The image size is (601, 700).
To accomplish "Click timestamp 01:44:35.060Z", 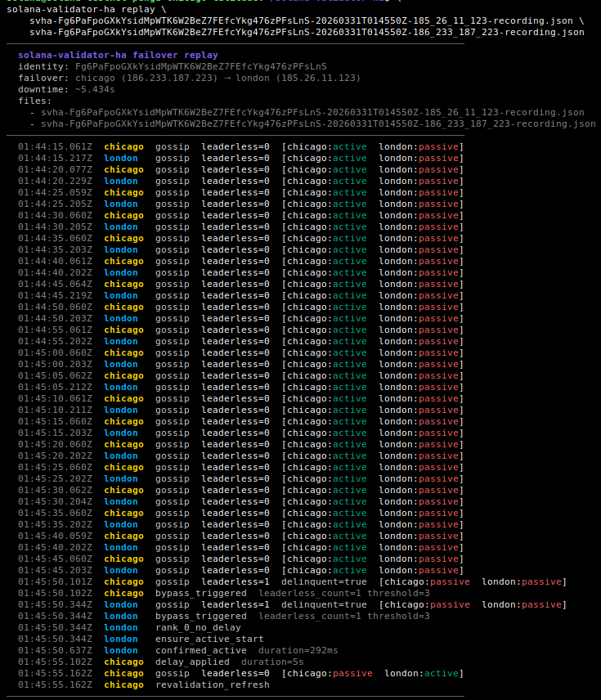I will pyautogui.click(x=55, y=239).
